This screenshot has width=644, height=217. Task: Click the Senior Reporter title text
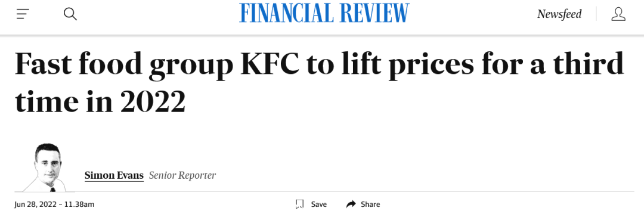click(182, 175)
